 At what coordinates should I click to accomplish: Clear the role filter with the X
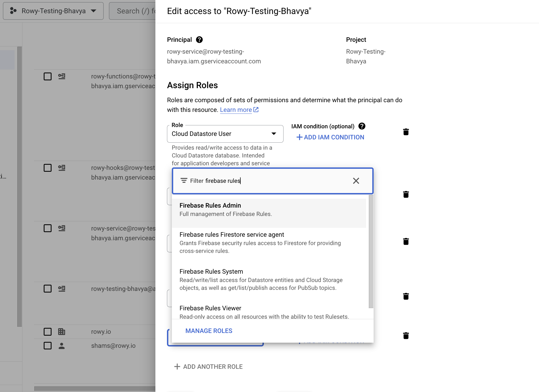coord(356,181)
